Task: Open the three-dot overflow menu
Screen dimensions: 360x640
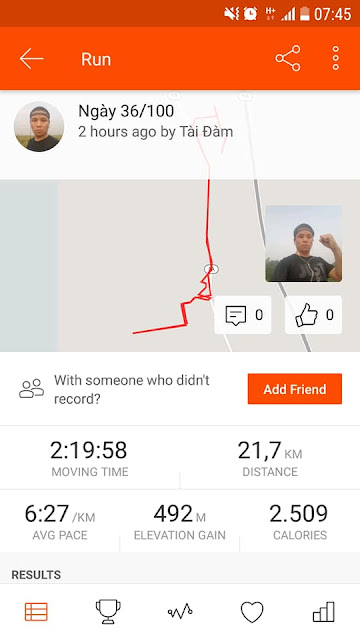Action: pyautogui.click(x=336, y=58)
